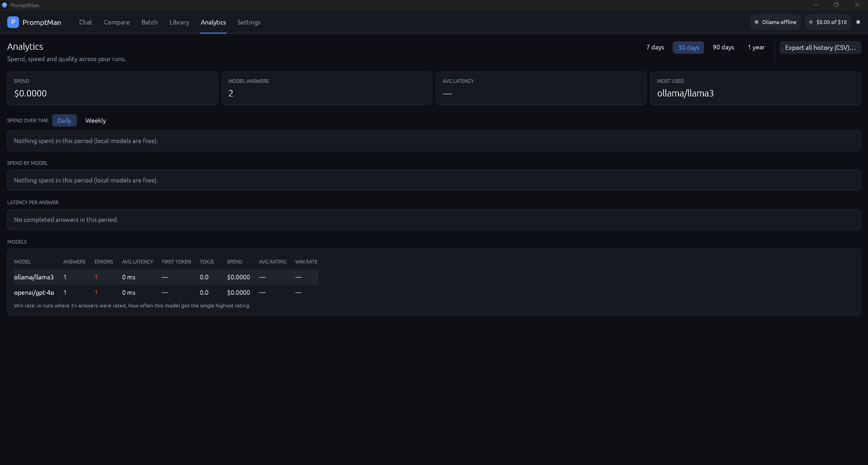
Task: Select the openai/gpt-4o table row
Action: (x=166, y=292)
